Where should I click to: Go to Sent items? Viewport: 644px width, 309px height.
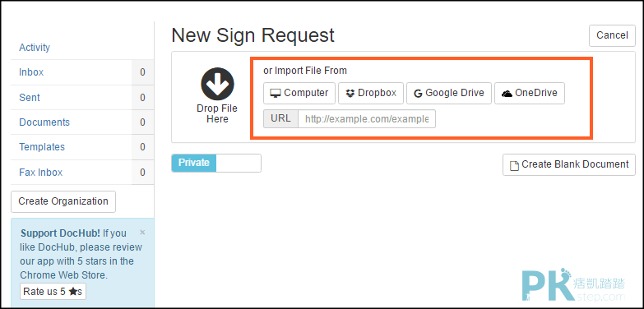tap(30, 98)
